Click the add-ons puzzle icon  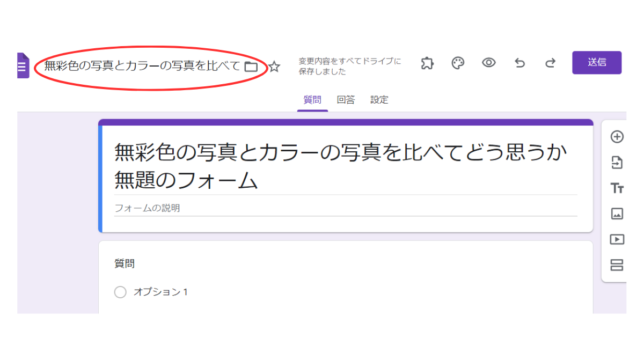427,63
